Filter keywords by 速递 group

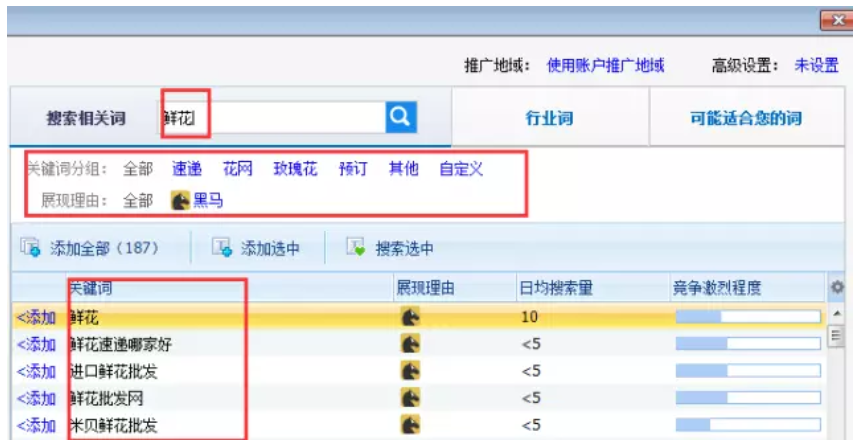click(187, 169)
